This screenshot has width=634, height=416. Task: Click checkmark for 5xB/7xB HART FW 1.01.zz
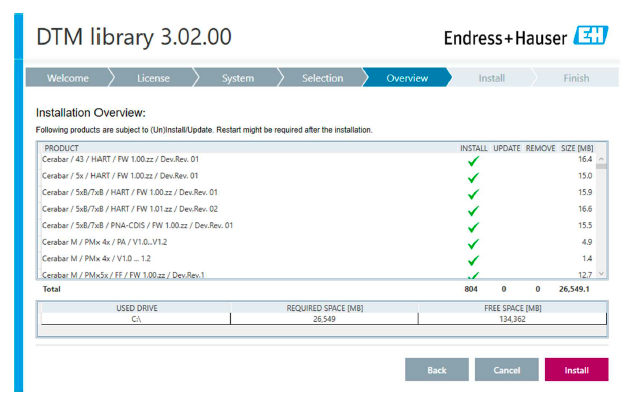tap(473, 210)
